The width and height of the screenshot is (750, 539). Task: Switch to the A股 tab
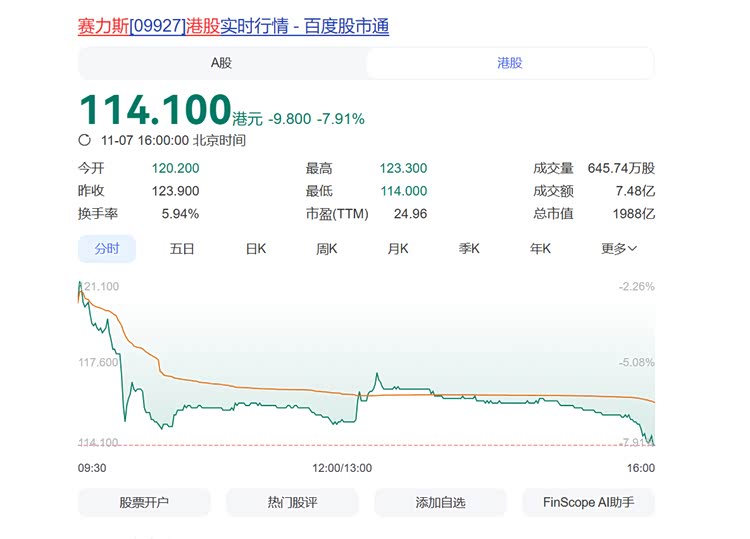(221, 63)
